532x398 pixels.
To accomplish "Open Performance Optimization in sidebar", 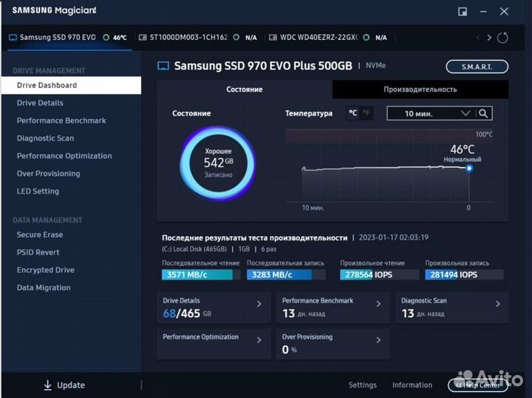I will 64,156.
